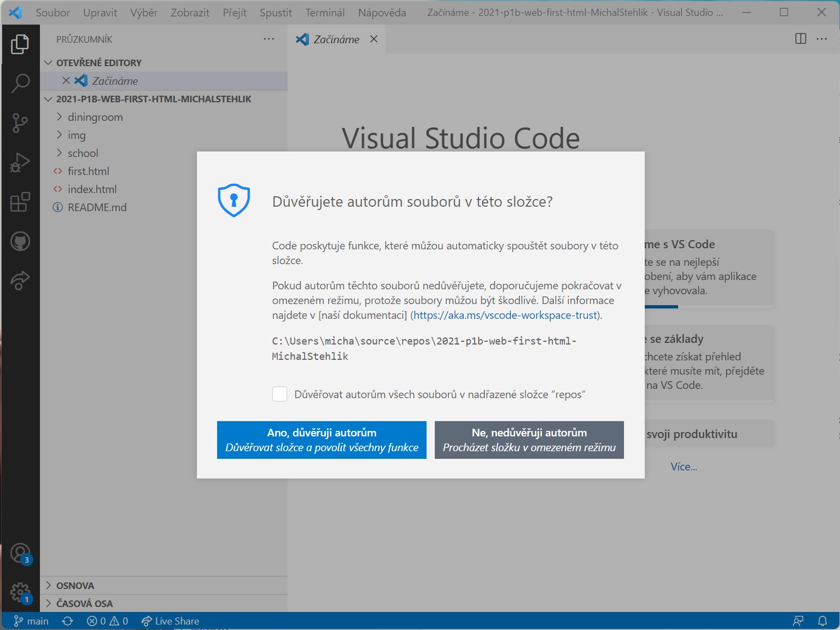Open Explorer panel more actions ellipsis
The image size is (840, 630).
point(269,39)
